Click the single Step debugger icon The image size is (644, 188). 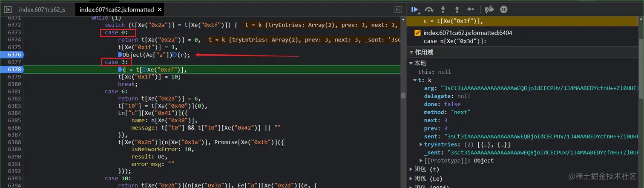point(470,9)
